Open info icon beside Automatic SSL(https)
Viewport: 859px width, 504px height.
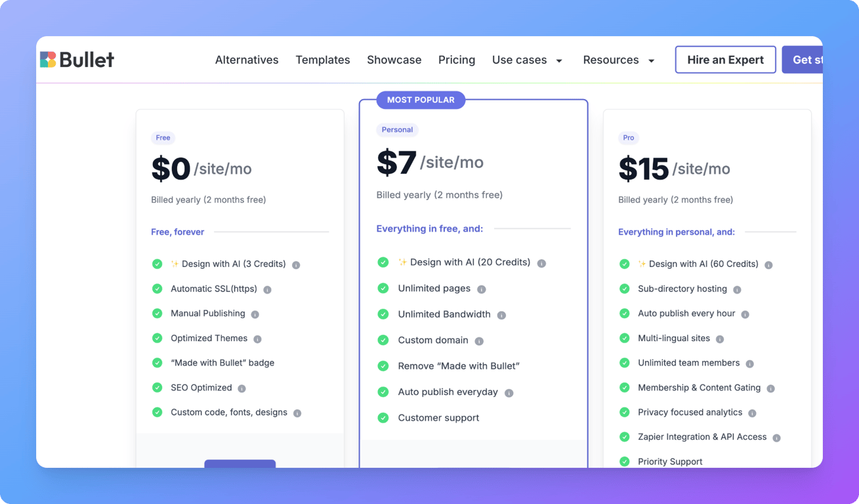click(267, 289)
